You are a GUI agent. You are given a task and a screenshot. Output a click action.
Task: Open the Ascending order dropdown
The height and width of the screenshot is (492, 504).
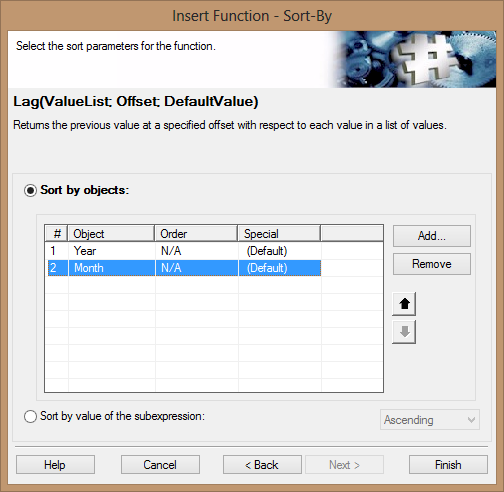coord(430,420)
